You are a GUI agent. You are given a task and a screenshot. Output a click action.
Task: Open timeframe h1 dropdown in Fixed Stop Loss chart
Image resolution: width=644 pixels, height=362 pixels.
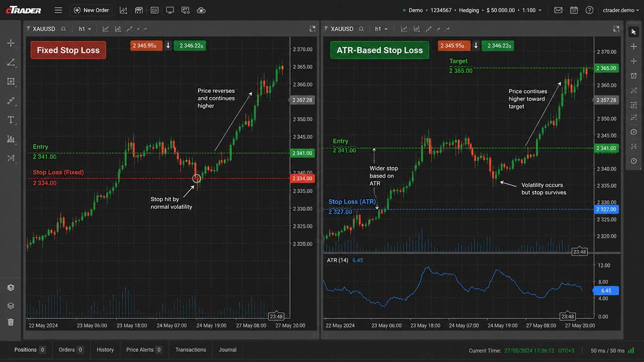85,29
